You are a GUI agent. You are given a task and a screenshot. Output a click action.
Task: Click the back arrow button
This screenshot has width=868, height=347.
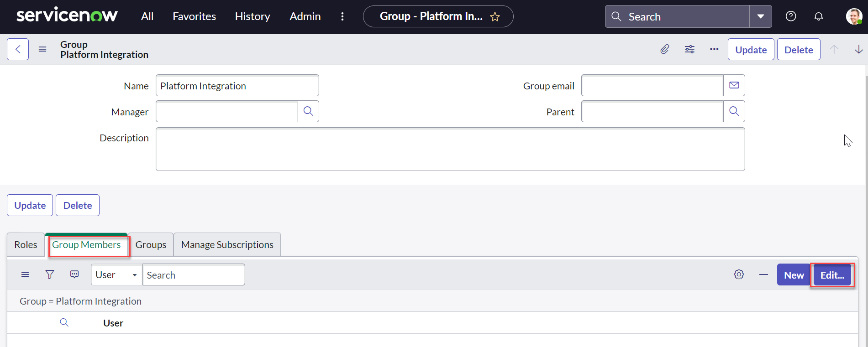point(18,49)
